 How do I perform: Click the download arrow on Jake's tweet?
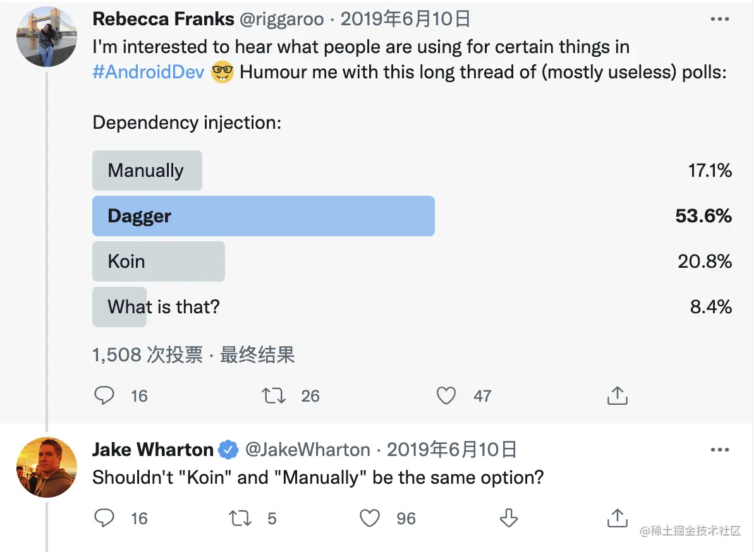pos(509,519)
